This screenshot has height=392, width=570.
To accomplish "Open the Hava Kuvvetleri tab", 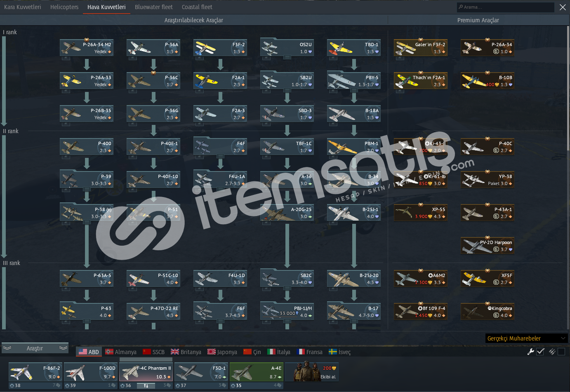I will click(x=106, y=7).
